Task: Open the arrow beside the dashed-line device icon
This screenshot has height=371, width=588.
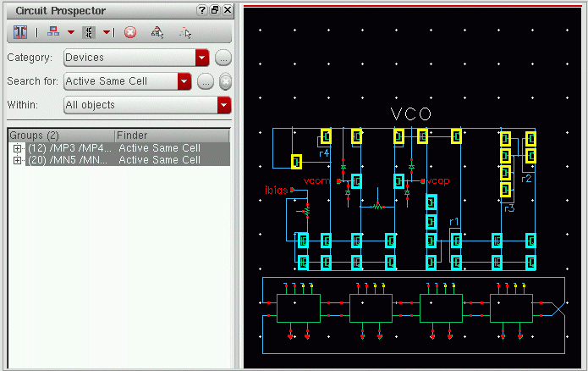Action: click(107, 32)
